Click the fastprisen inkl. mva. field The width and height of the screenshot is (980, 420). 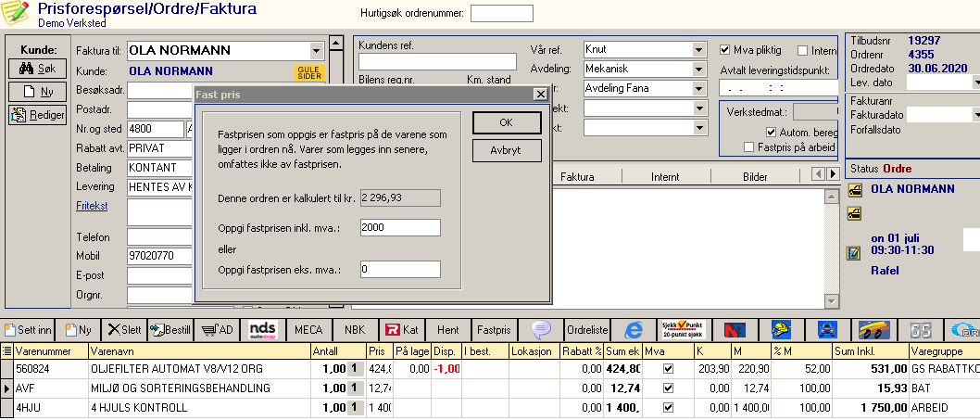(x=400, y=227)
